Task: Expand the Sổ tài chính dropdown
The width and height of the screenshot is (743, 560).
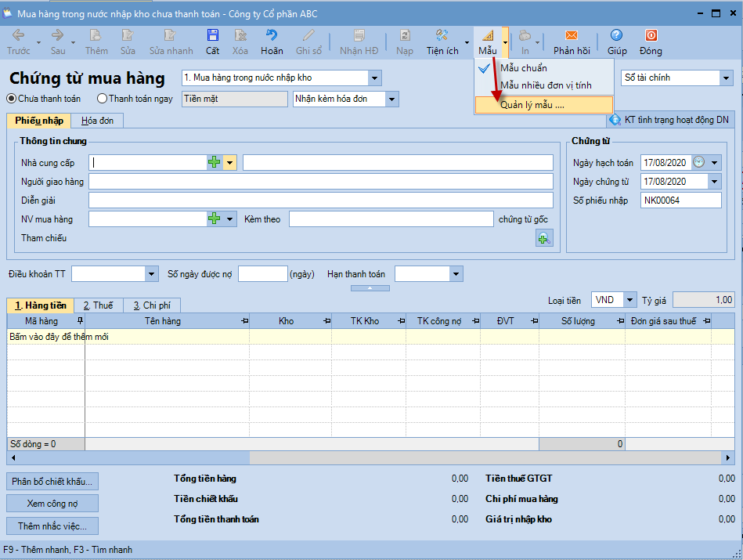Action: [x=725, y=78]
